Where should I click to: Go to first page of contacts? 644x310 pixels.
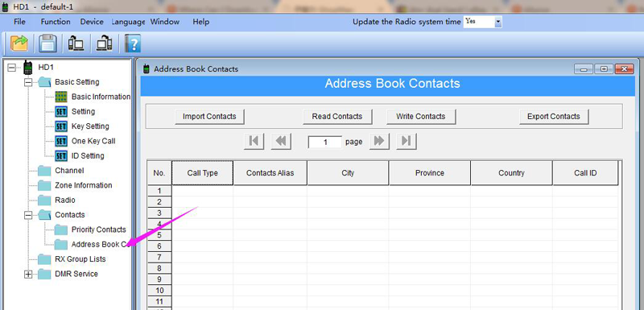tap(254, 141)
